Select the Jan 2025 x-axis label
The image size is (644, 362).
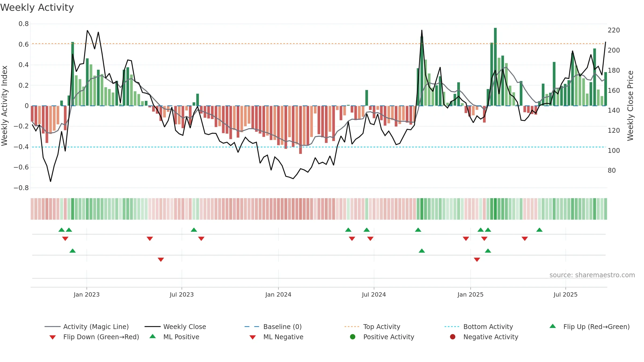coord(470,294)
